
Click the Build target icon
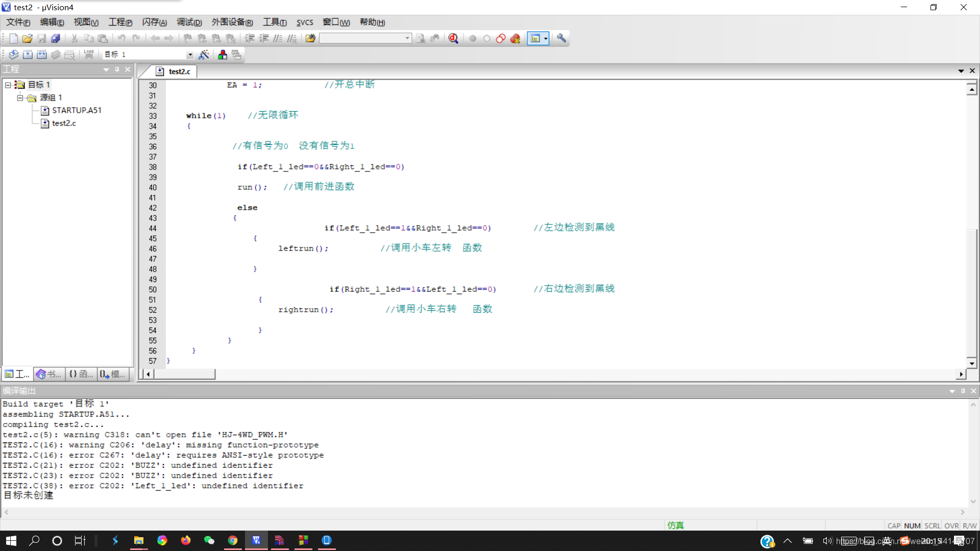(28, 55)
